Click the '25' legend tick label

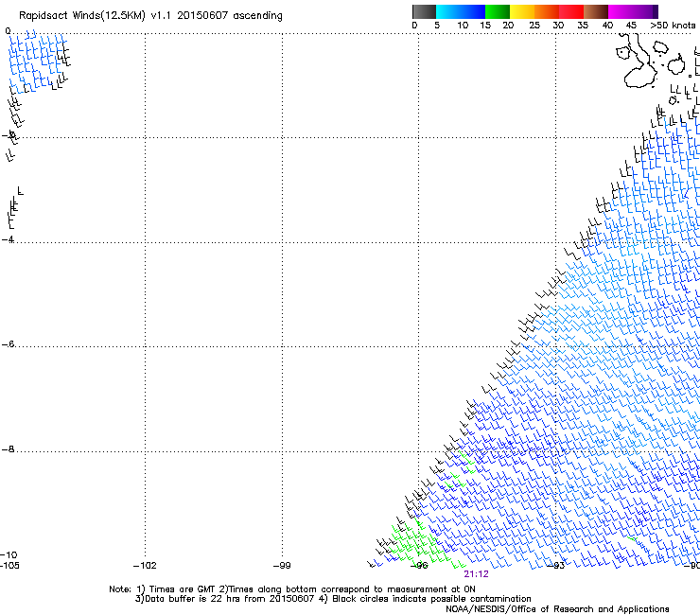pos(534,26)
